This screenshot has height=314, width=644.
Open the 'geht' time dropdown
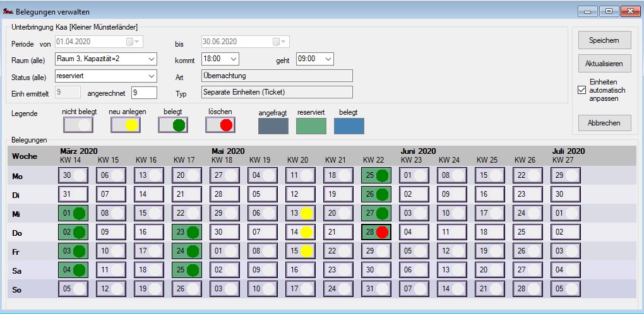coord(327,59)
